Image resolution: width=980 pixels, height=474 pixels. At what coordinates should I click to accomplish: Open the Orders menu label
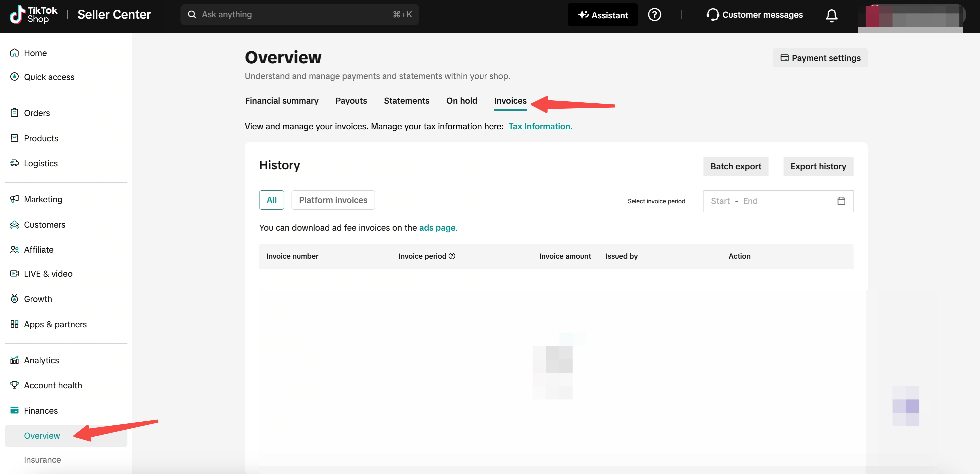click(37, 113)
